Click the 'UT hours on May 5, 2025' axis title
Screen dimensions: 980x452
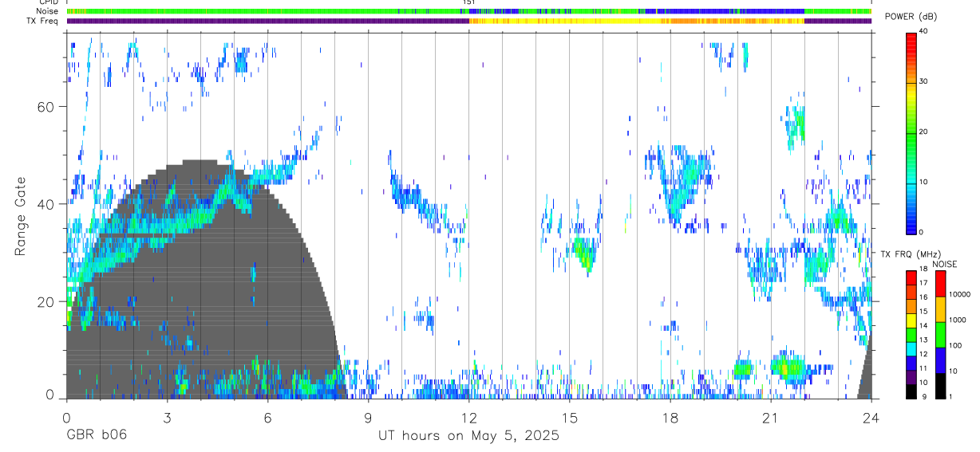coord(468,436)
